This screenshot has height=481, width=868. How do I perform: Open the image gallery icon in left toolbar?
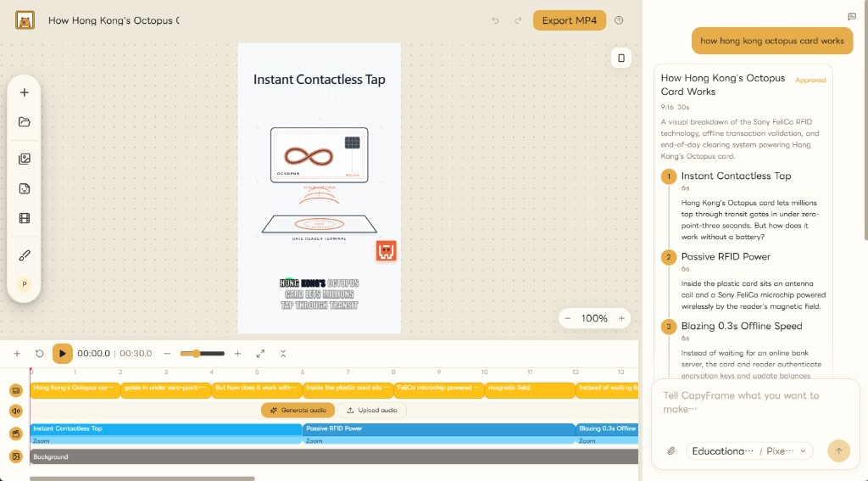(25, 159)
